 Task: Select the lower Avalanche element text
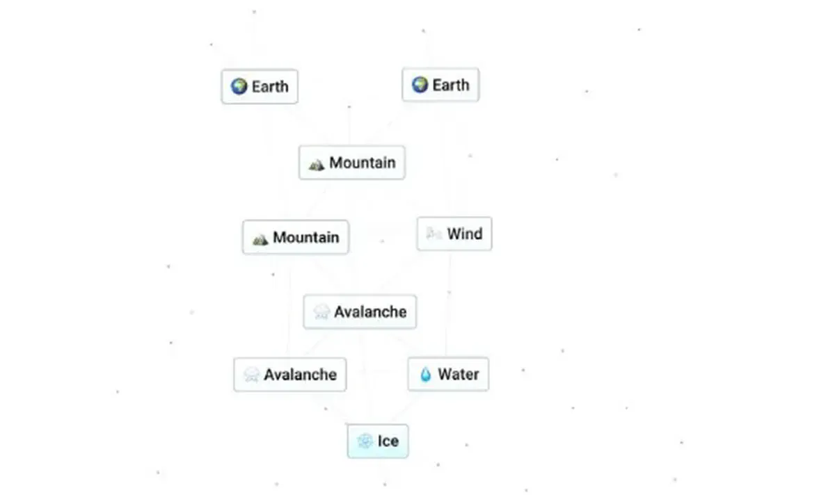(300, 375)
